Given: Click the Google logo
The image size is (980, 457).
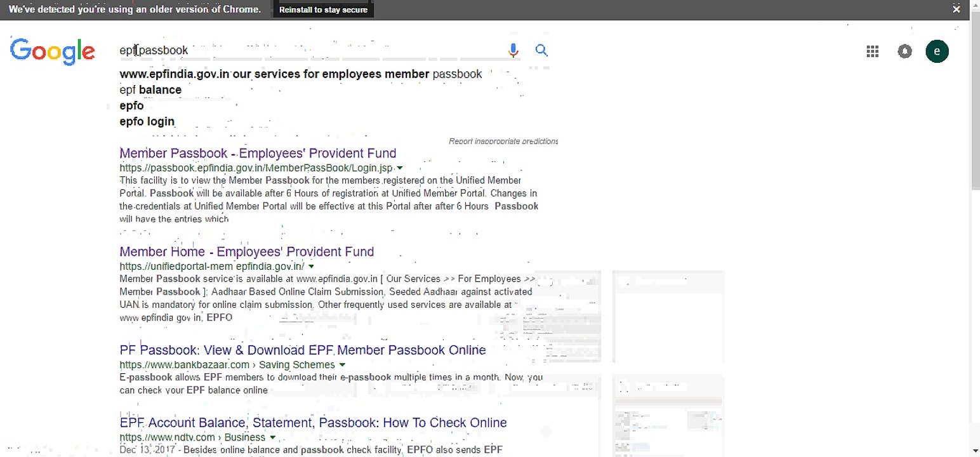Looking at the screenshot, I should click(x=53, y=52).
